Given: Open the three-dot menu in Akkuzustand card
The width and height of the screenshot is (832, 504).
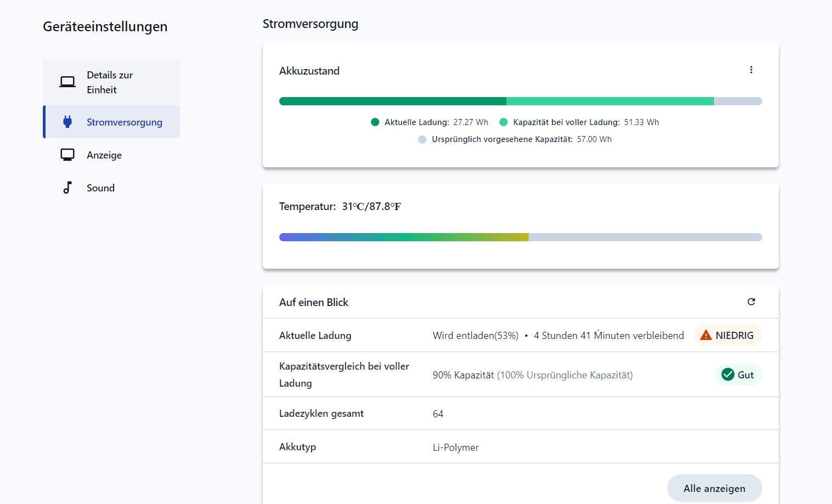Looking at the screenshot, I should pos(751,70).
